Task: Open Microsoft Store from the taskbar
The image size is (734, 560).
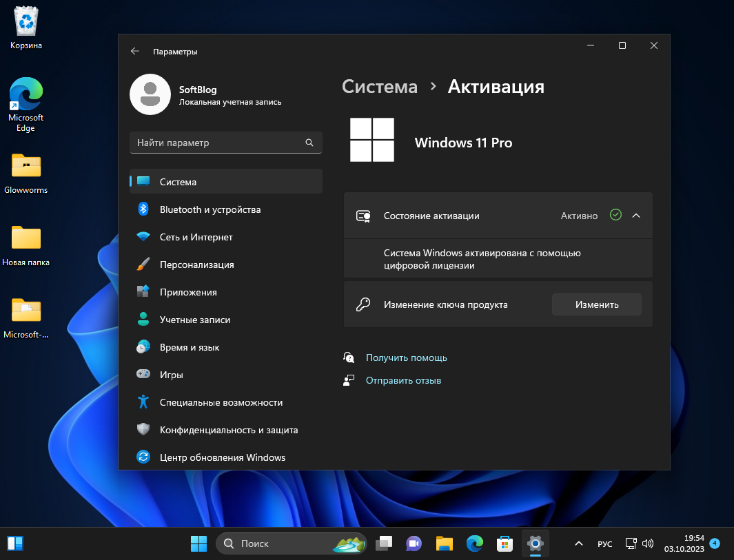Action: coord(504,543)
